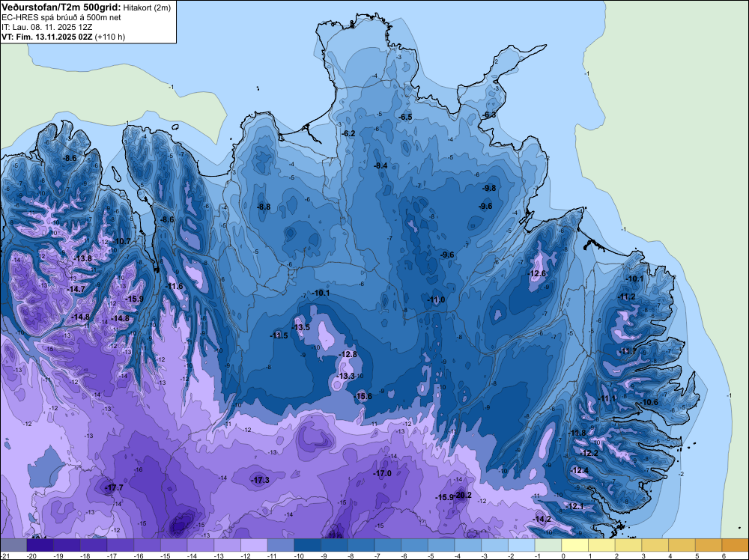Click the -9.8 temperature value

tap(489, 188)
